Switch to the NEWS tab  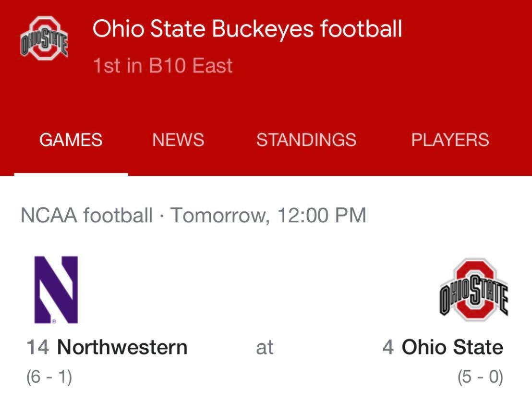pos(178,140)
